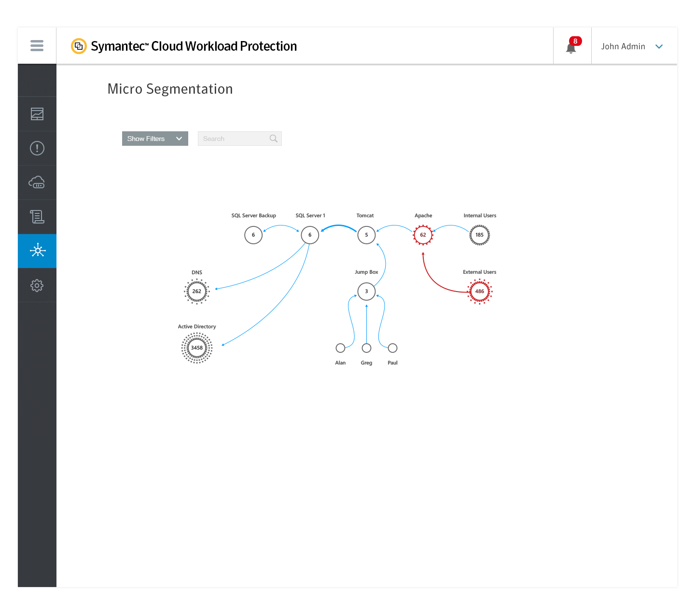Screen dimensions: 695x616
Task: Open the policies scroll icon in sidebar
Action: tap(37, 217)
